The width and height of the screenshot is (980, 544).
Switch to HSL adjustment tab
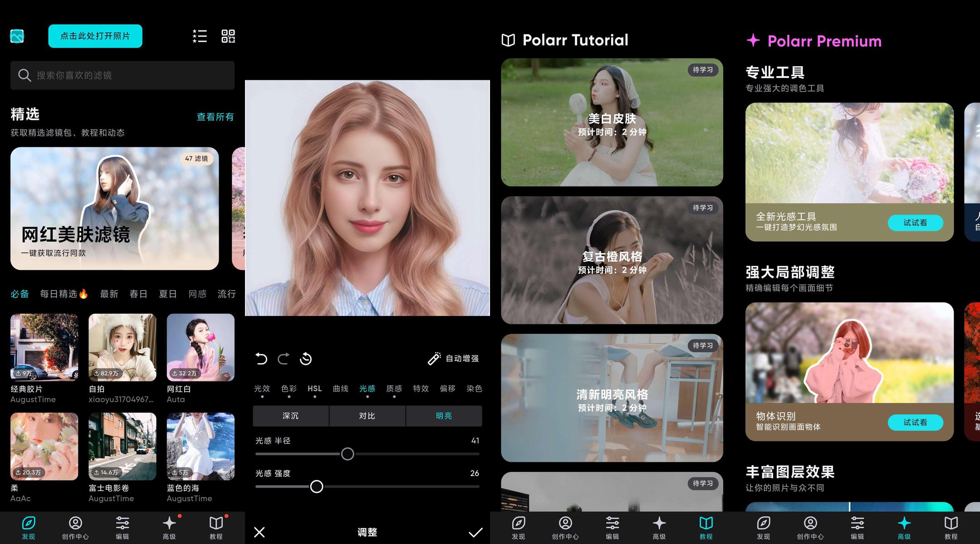(x=314, y=389)
